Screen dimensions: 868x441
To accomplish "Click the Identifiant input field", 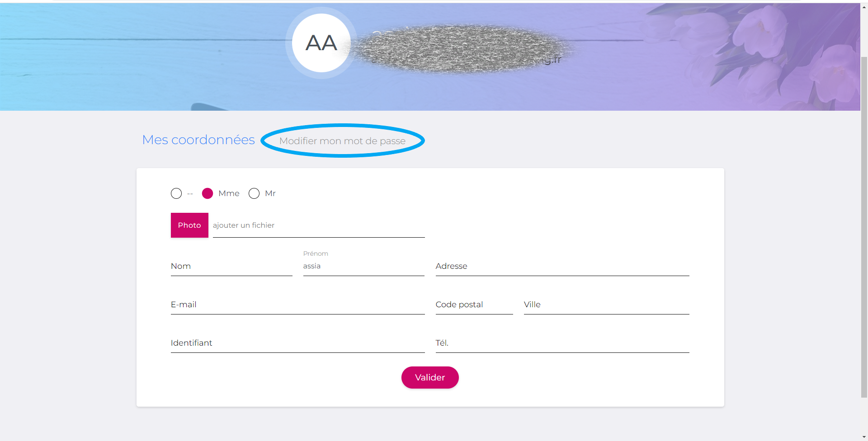I will (297, 343).
